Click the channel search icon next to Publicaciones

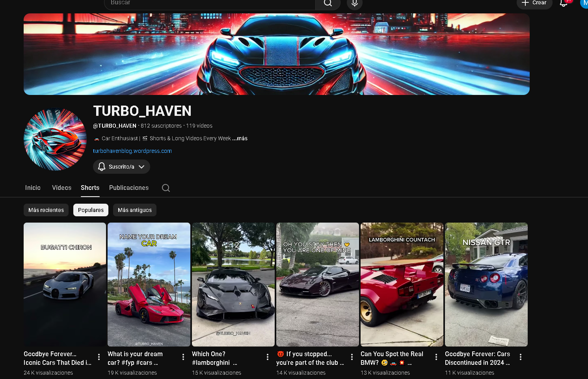(x=166, y=188)
